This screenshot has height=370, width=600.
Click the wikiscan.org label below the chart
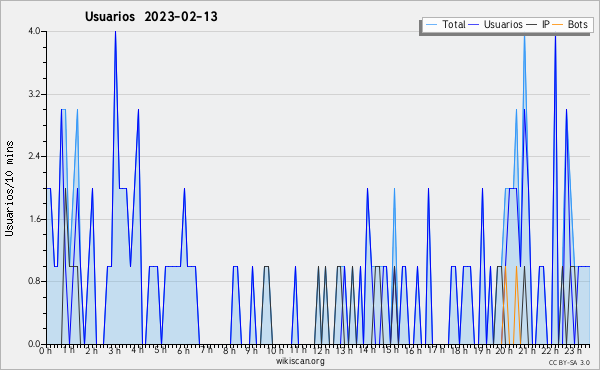point(300,361)
